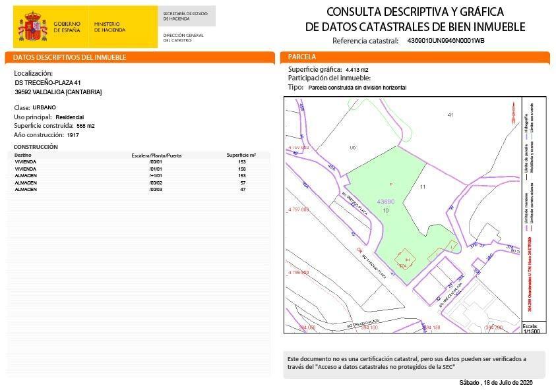
Task: Click the 'CONSTRUCCIÓN' heading
Action: (x=36, y=147)
